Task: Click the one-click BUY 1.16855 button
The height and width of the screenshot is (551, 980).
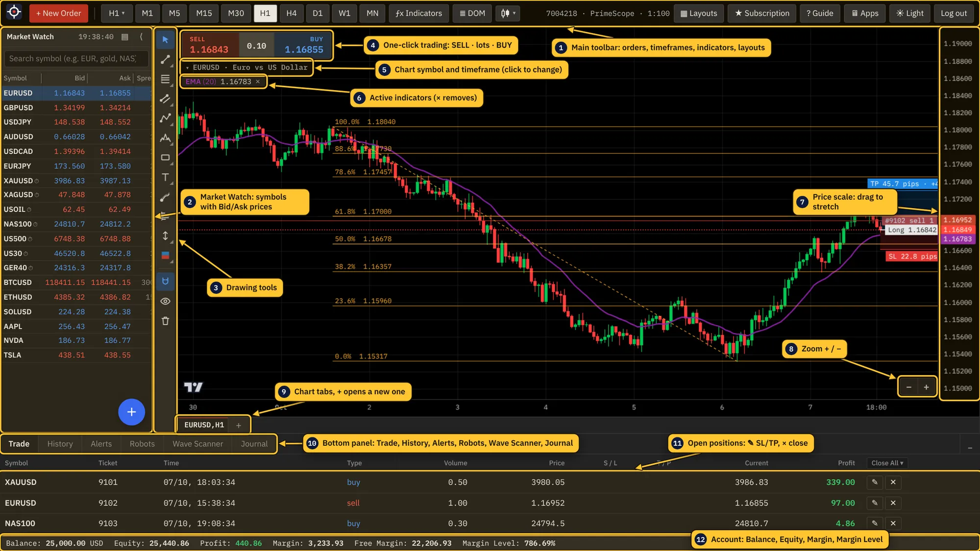Action: point(303,45)
